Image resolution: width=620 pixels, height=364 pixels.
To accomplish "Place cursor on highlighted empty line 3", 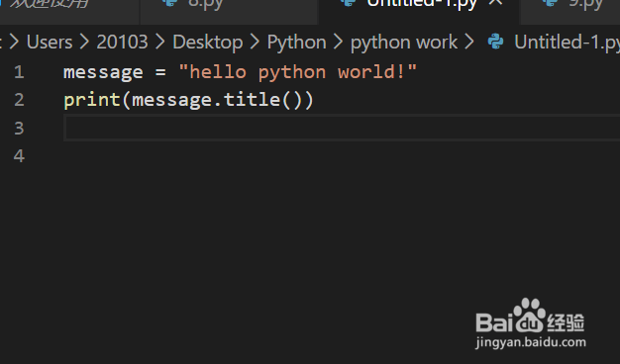I will [342, 128].
